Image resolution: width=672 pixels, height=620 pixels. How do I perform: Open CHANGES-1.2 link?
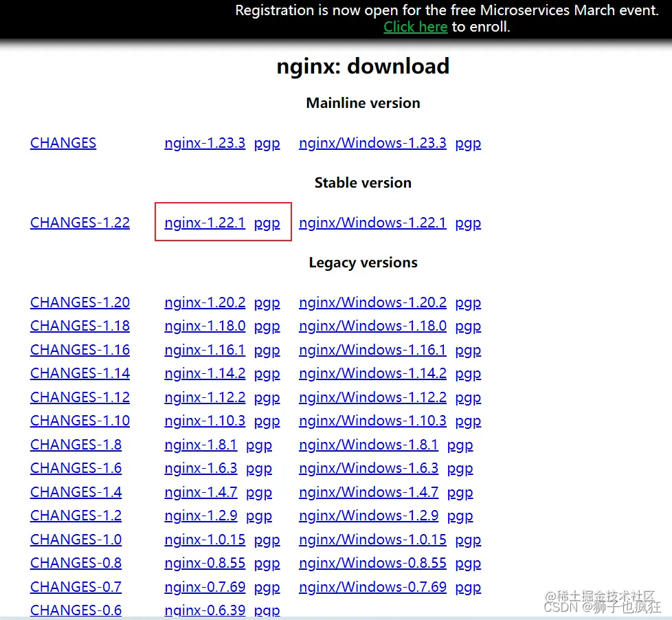click(76, 516)
